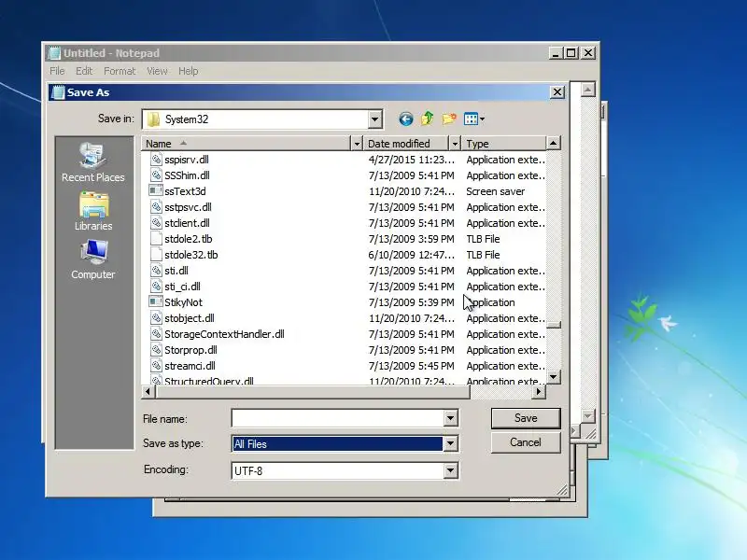
Task: Open the Save as type dropdown
Action: (x=450, y=444)
